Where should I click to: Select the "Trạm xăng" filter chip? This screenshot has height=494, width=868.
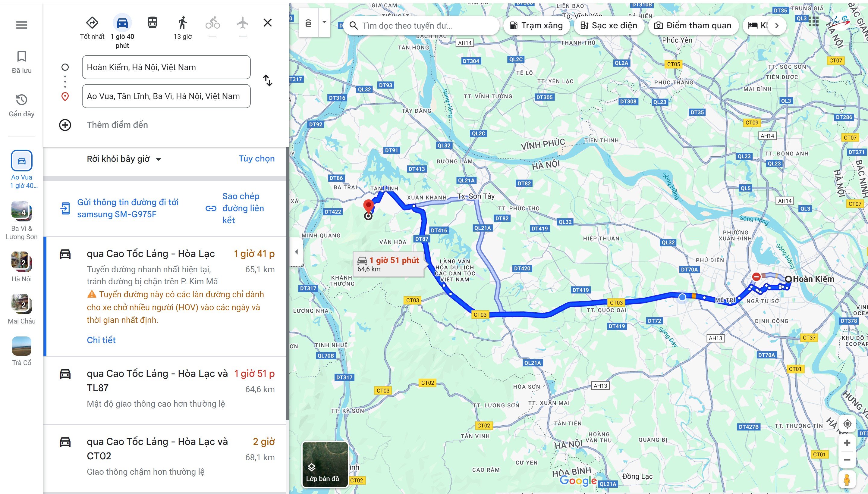pos(536,25)
